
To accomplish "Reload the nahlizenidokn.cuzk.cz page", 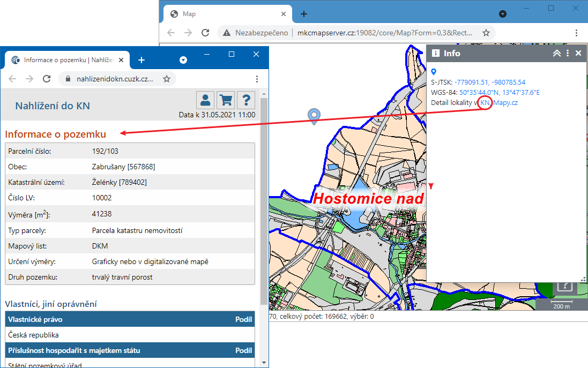I will [47, 79].
